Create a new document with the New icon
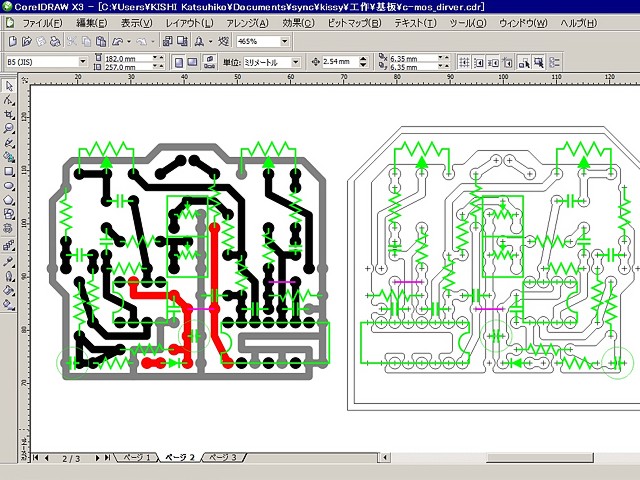This screenshot has height=480, width=640. pos(13,41)
